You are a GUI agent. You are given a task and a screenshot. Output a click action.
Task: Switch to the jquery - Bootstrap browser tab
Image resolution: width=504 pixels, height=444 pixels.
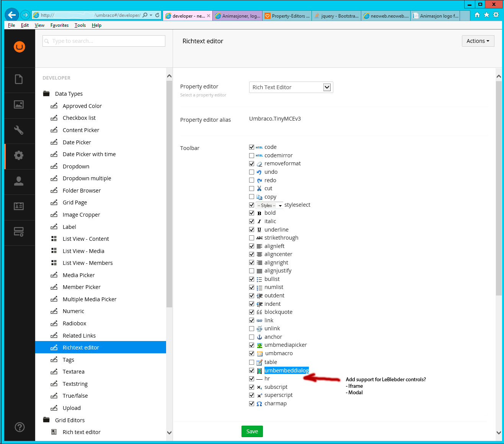[336, 16]
